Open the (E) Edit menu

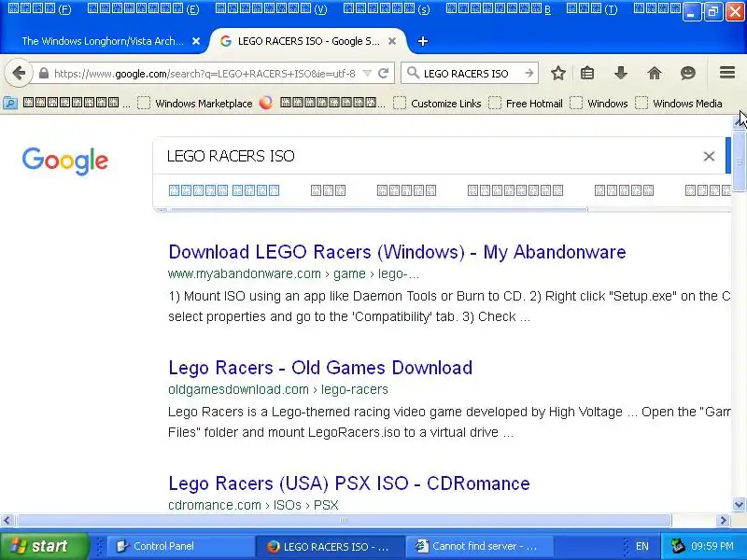pyautogui.click(x=144, y=8)
